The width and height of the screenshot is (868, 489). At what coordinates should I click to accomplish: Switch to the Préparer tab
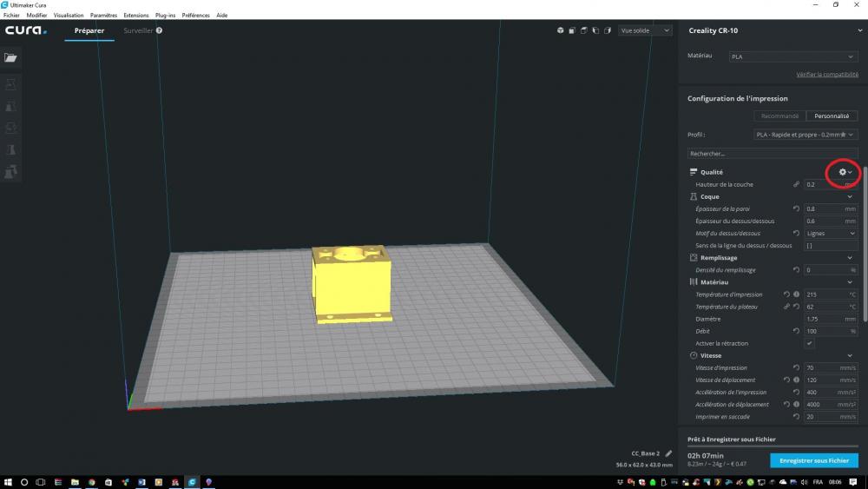click(x=89, y=30)
